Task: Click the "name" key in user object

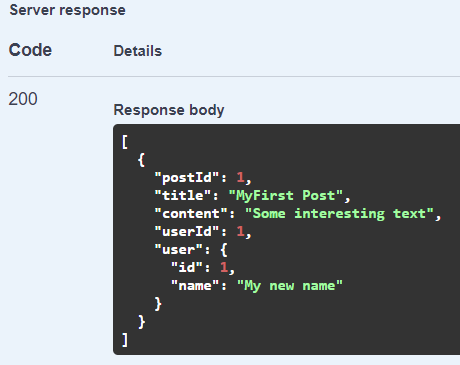Action: tap(195, 286)
